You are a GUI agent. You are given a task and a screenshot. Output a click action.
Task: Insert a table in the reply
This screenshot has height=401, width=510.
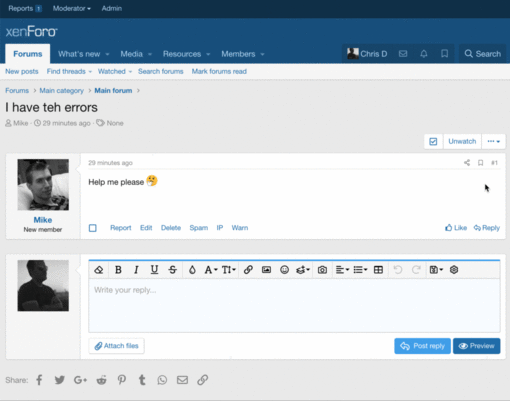[x=378, y=270]
